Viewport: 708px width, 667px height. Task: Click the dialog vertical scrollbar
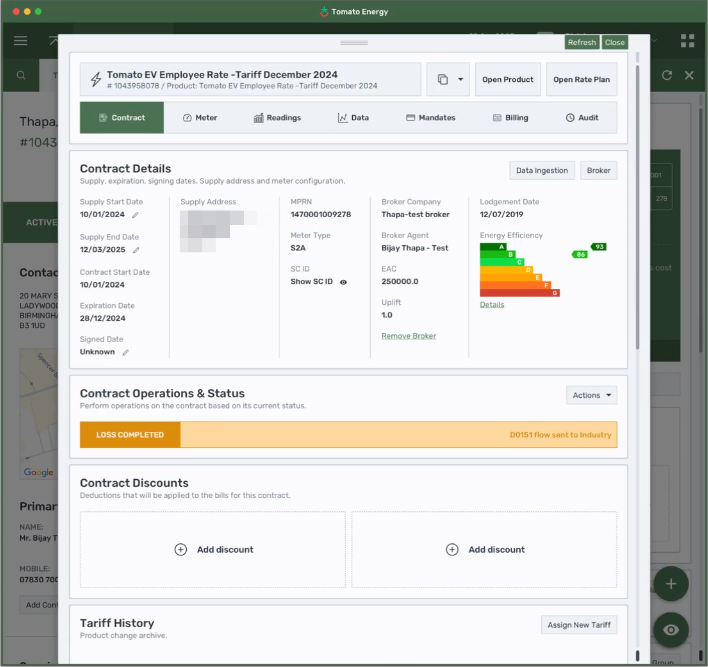tap(638, 208)
